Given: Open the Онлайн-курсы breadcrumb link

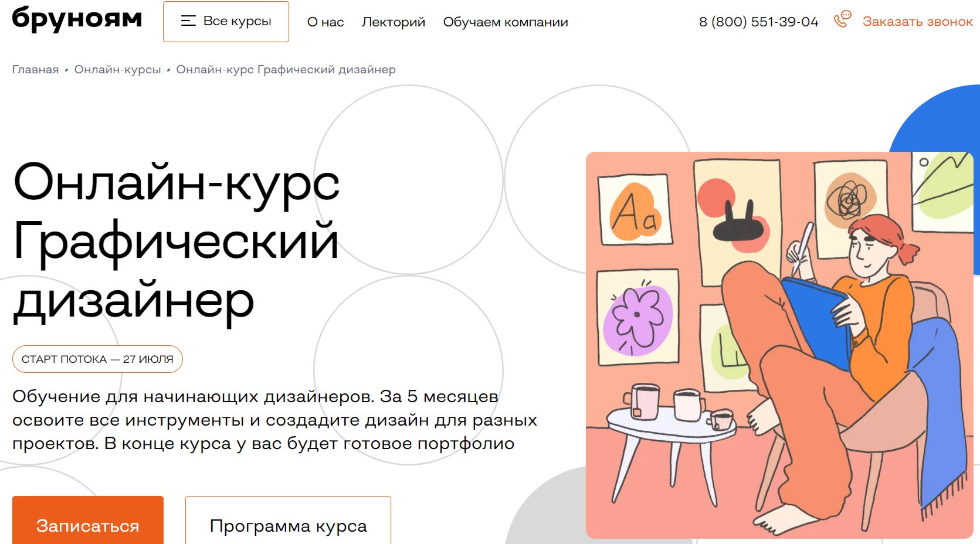Looking at the screenshot, I should 117,70.
